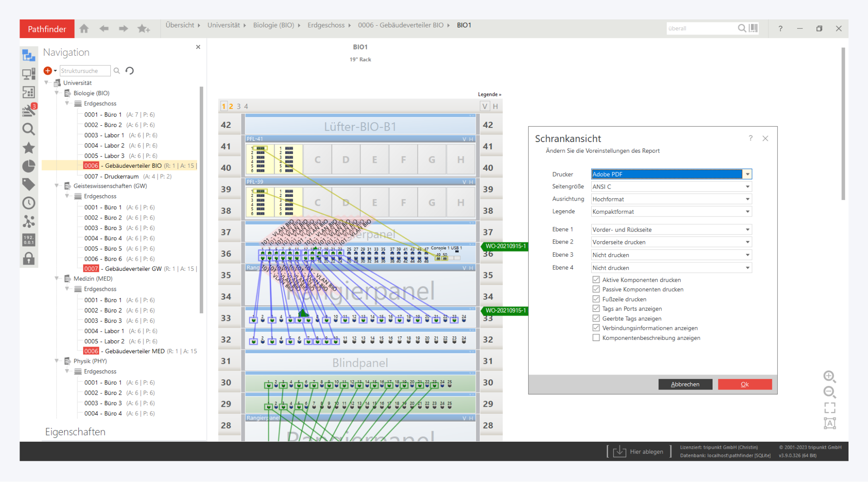Image resolution: width=868 pixels, height=482 pixels.
Task: Switch to rack level tab 2
Action: [x=231, y=106]
